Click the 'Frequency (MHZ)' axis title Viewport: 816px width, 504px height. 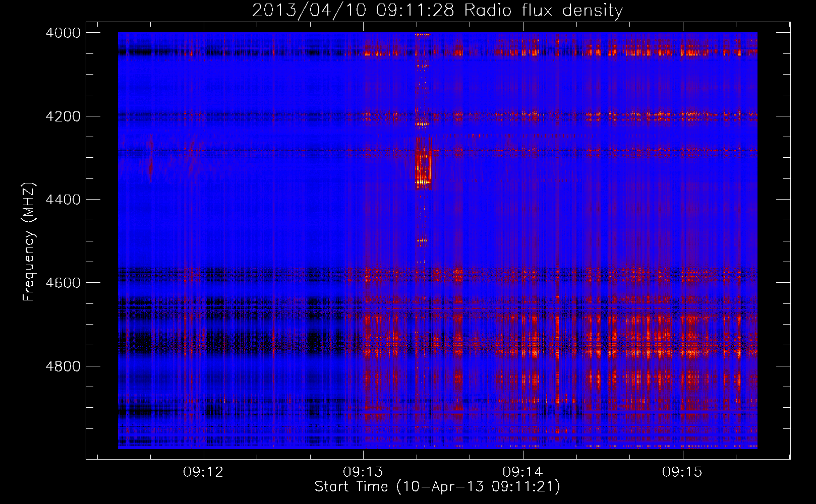click(29, 242)
